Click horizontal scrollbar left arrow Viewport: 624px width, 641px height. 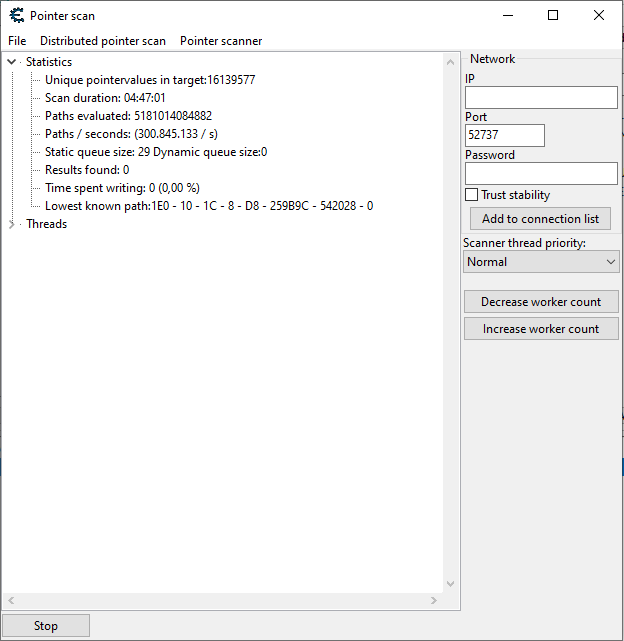tap(11, 601)
